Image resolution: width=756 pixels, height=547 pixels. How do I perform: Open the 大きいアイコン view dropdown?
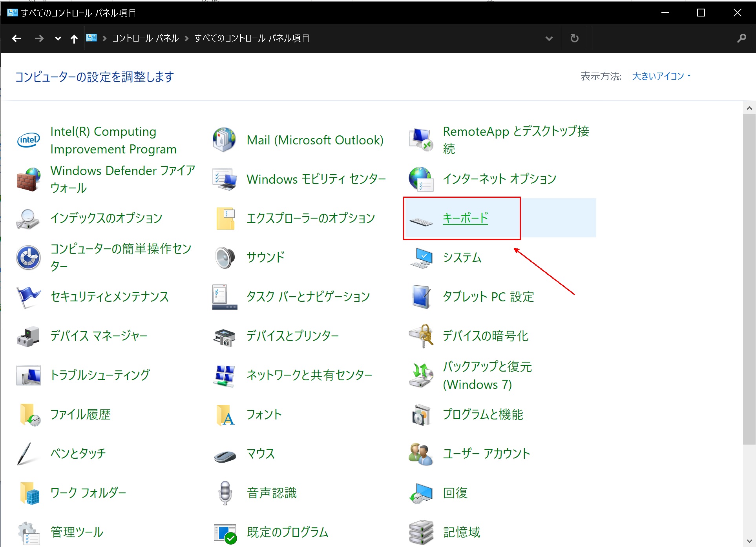[x=661, y=76]
